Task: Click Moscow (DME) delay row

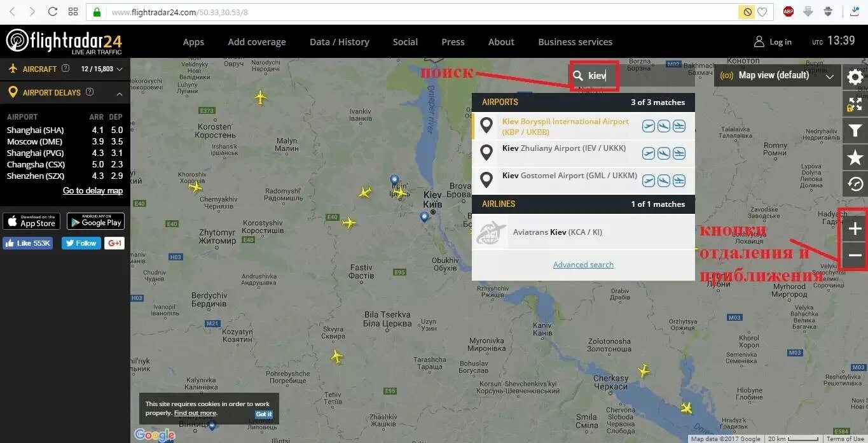Action: [x=65, y=141]
